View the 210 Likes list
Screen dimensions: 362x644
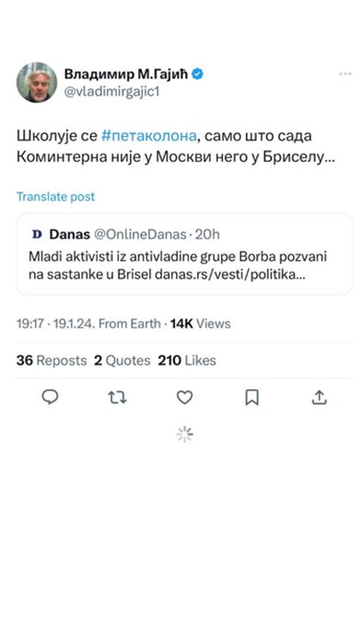pos(187,361)
